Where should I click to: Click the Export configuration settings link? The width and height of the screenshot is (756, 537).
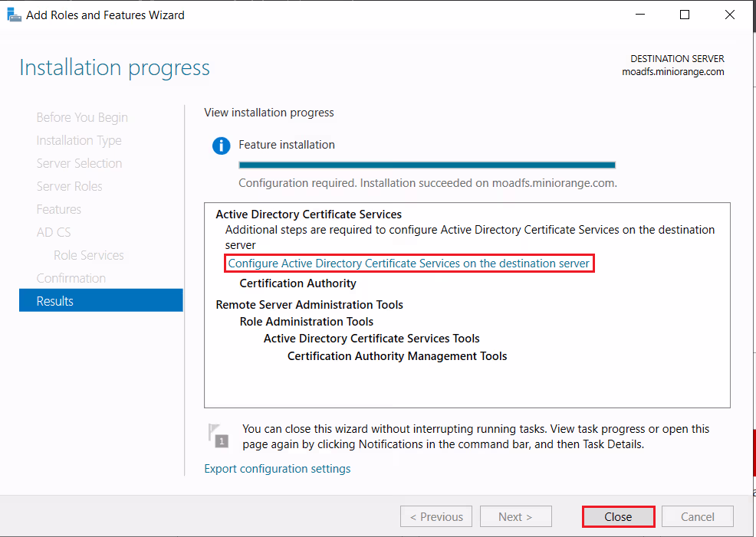277,469
